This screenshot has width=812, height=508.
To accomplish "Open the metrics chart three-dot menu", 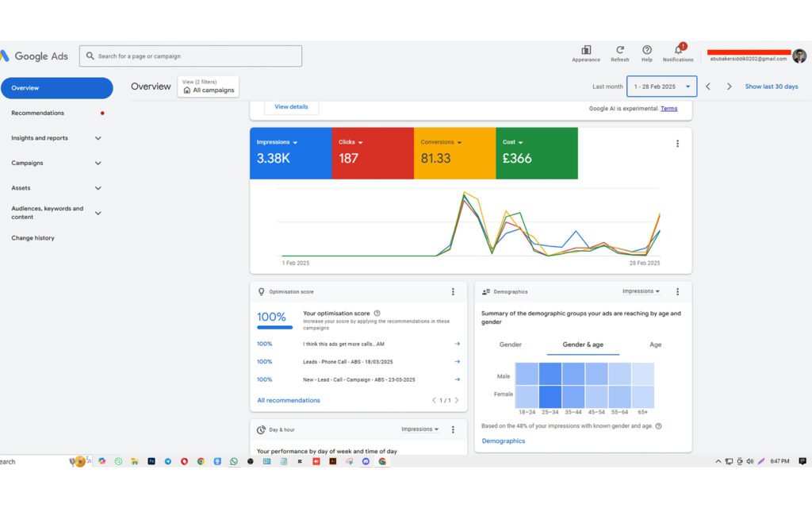I will (x=677, y=144).
